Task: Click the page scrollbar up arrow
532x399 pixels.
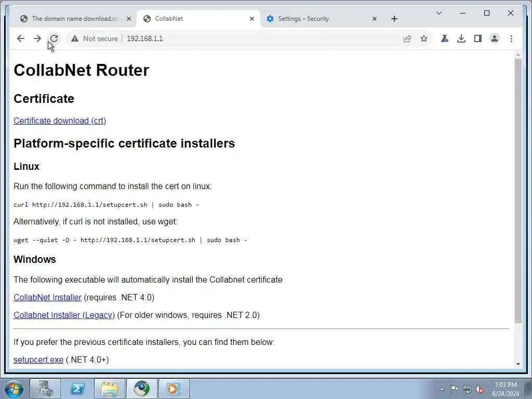Action: point(518,55)
